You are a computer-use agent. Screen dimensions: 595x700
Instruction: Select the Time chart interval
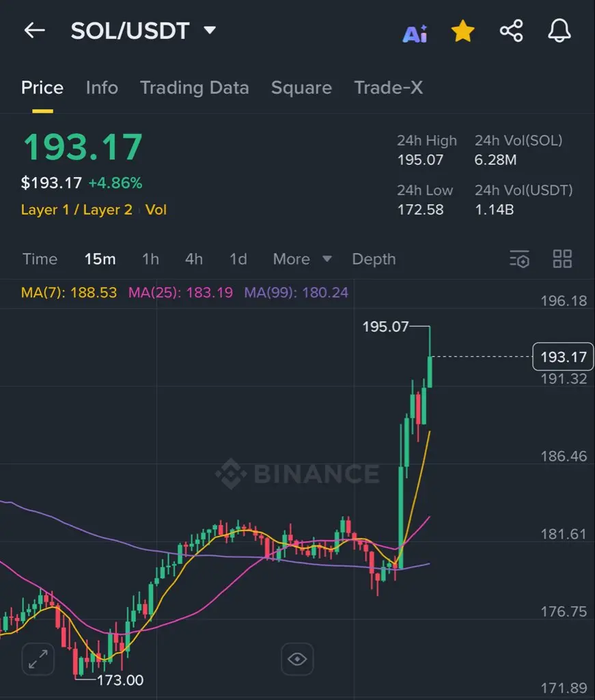pos(40,259)
